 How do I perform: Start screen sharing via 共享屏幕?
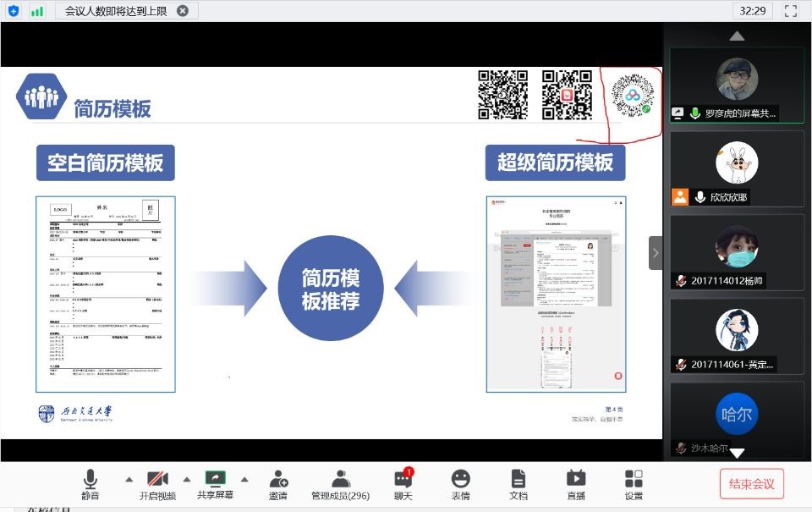pos(216,485)
